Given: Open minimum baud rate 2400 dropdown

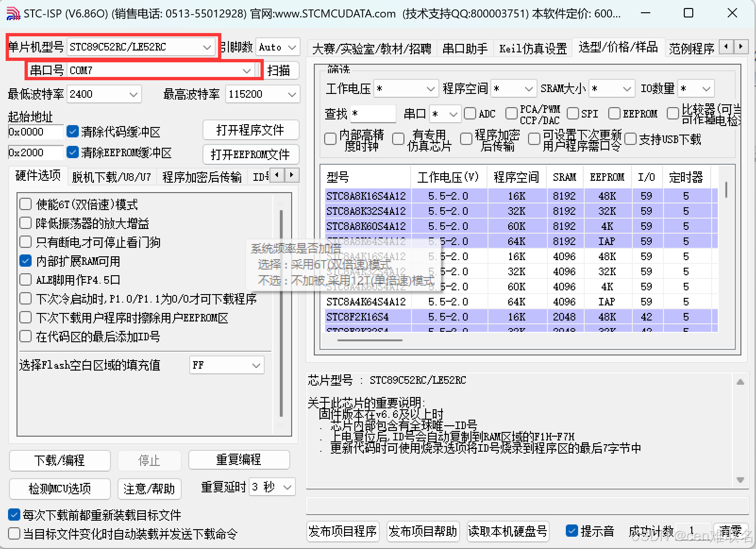Looking at the screenshot, I should pos(104,94).
